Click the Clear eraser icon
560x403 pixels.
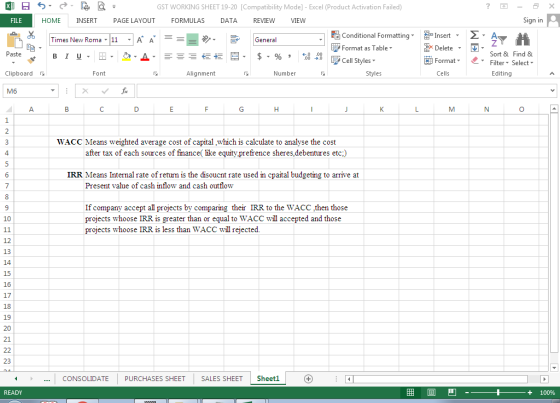tap(474, 60)
